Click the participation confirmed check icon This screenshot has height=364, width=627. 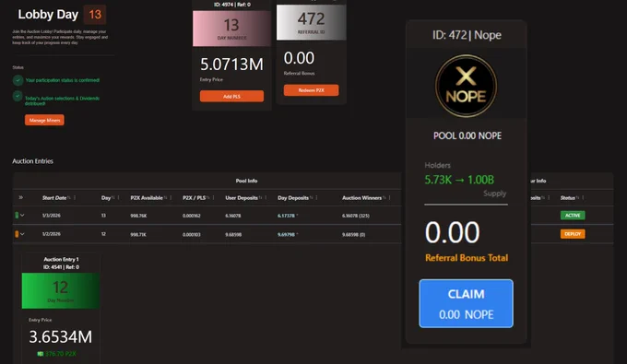coord(18,80)
